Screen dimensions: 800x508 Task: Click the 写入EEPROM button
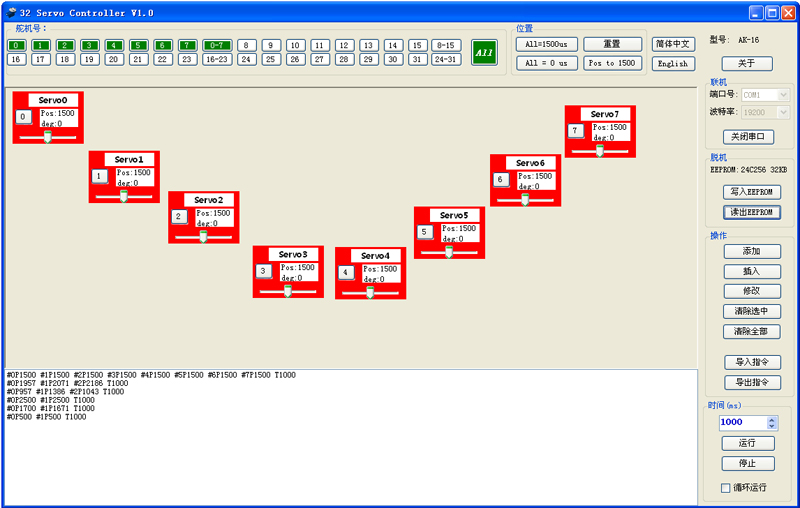pyautogui.click(x=752, y=192)
